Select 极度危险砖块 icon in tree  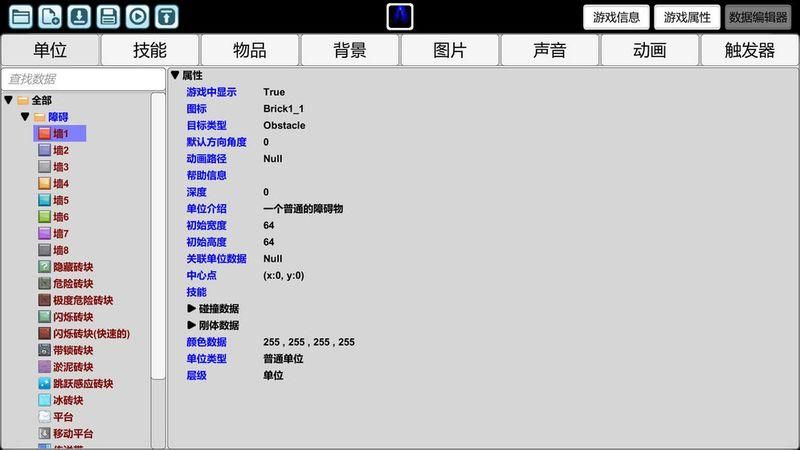tap(44, 300)
